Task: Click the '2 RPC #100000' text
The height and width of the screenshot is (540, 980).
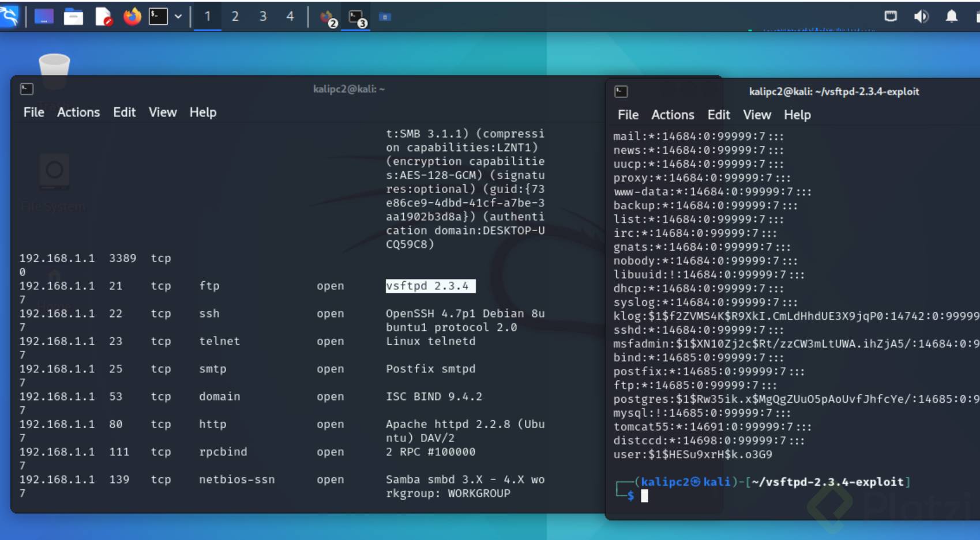Action: point(431,452)
